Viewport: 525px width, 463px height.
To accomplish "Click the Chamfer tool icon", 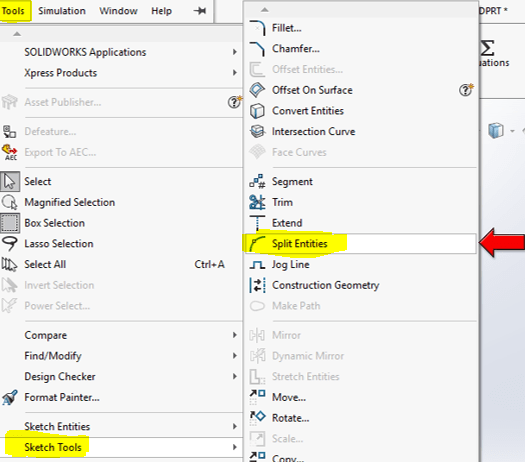I will pos(257,49).
